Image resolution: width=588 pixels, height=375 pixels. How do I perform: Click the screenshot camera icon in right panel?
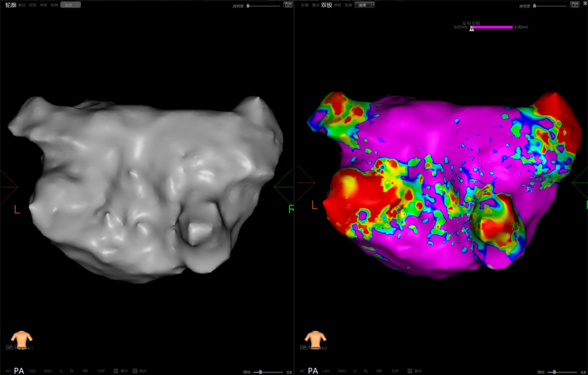[575, 5]
